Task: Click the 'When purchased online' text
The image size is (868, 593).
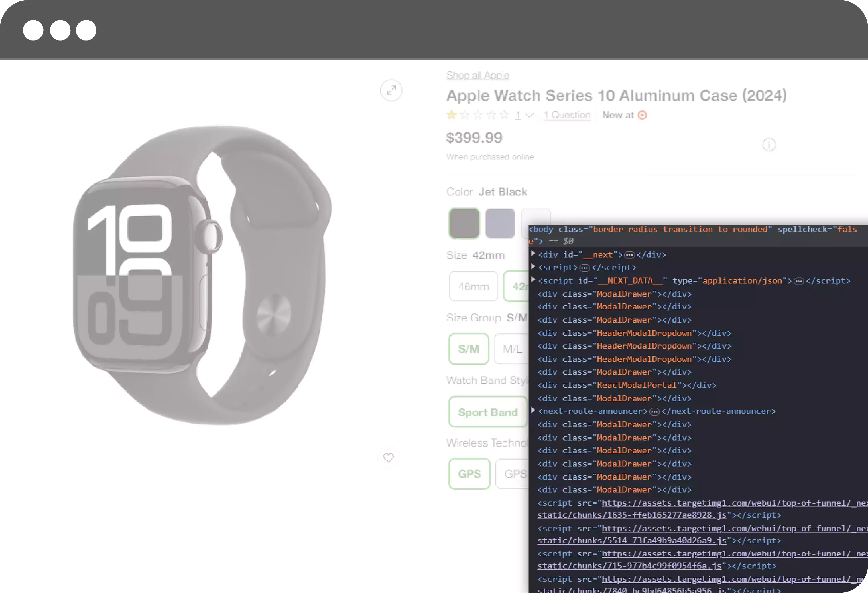Action: [x=490, y=157]
